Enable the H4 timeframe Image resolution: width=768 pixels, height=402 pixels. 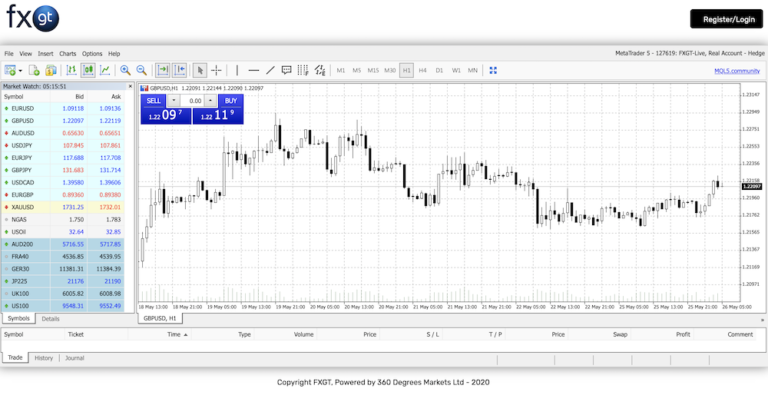point(423,70)
